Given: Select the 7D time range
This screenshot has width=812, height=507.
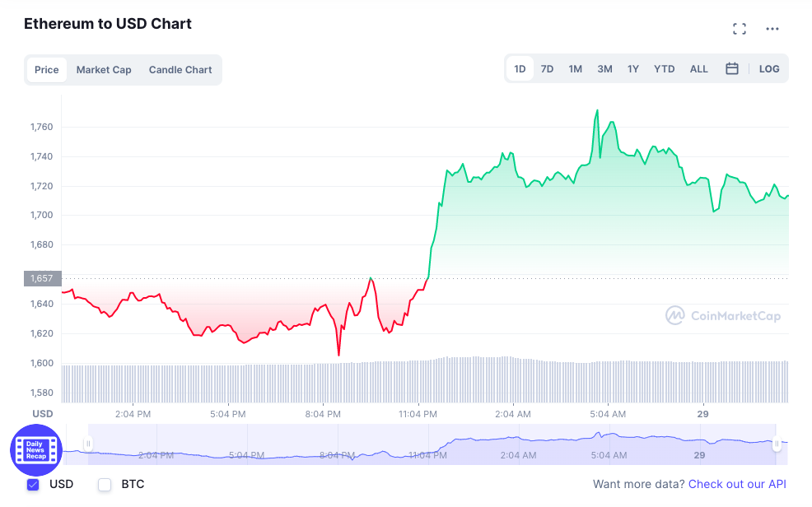Looking at the screenshot, I should coord(547,69).
